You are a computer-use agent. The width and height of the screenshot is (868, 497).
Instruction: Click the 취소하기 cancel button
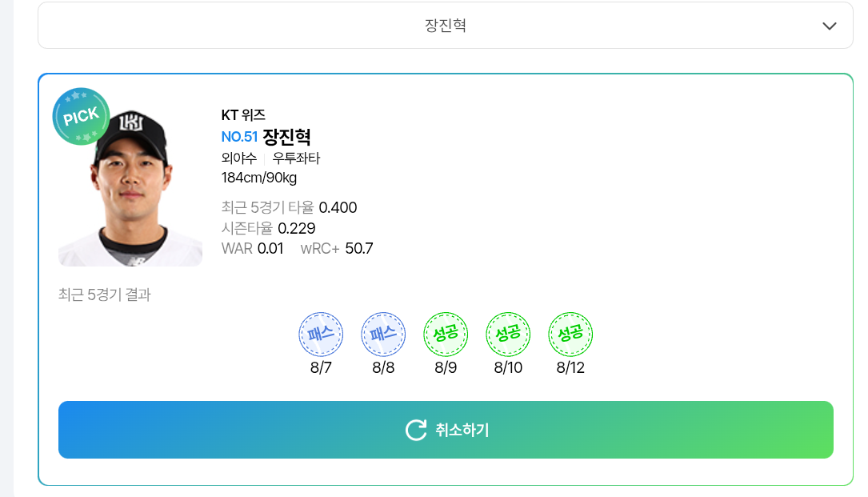(446, 430)
